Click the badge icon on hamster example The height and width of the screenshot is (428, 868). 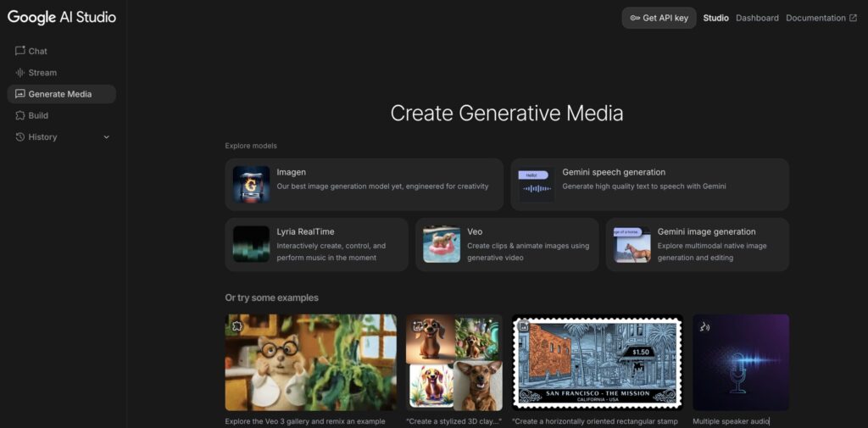click(x=237, y=326)
